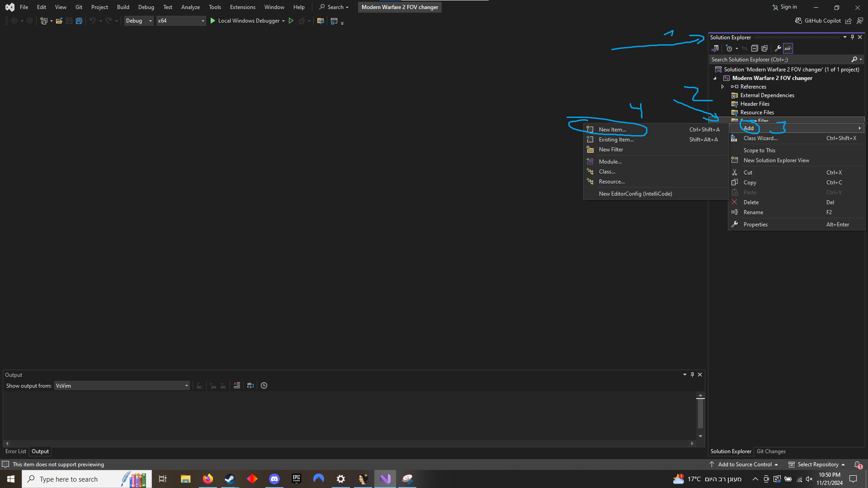
Task: Open Find in Files toolbar icon
Action: pyautogui.click(x=321, y=21)
